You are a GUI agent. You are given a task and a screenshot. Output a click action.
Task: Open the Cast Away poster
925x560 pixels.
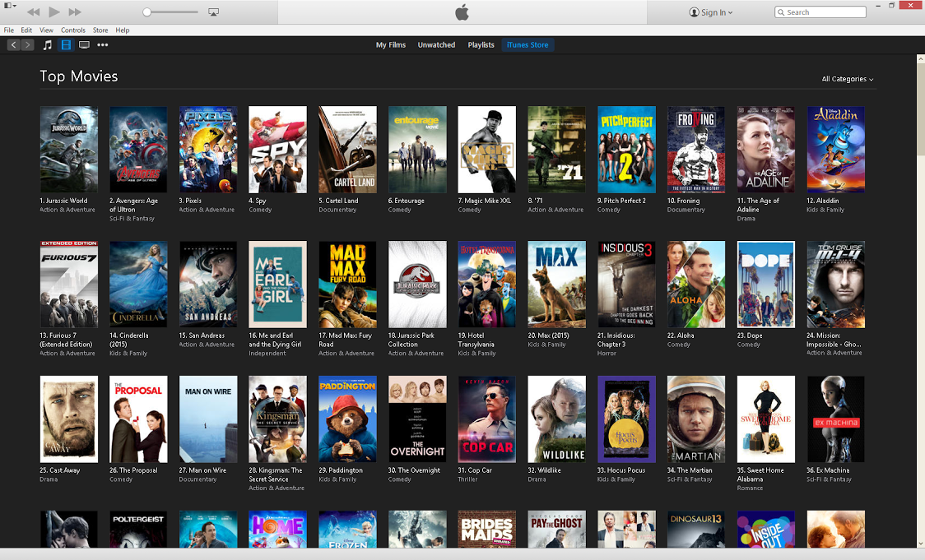click(x=69, y=419)
